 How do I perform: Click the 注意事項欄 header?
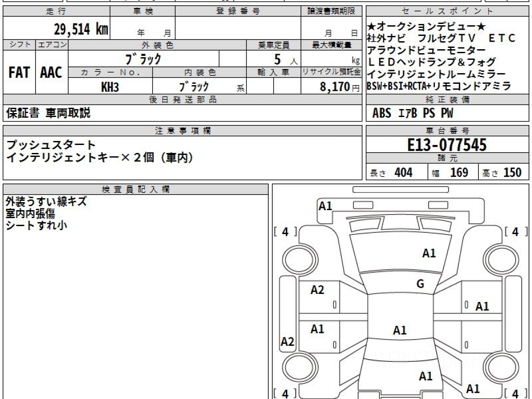pyautogui.click(x=183, y=131)
